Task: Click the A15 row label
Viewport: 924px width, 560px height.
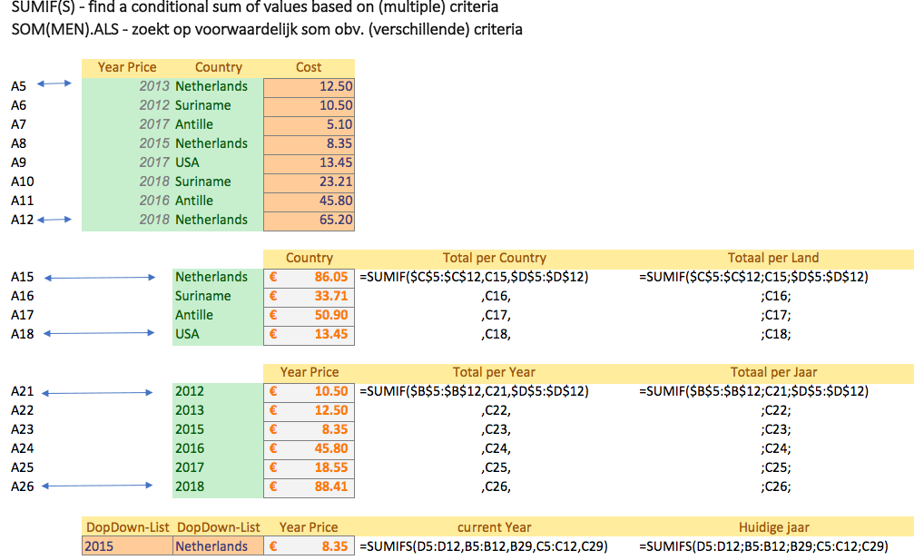Action: tap(22, 277)
